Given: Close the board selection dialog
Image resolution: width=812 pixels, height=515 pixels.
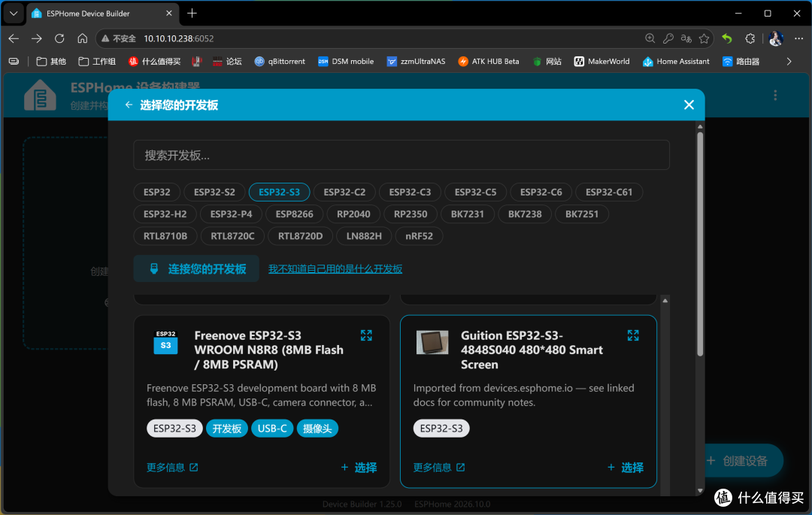Looking at the screenshot, I should coord(689,105).
